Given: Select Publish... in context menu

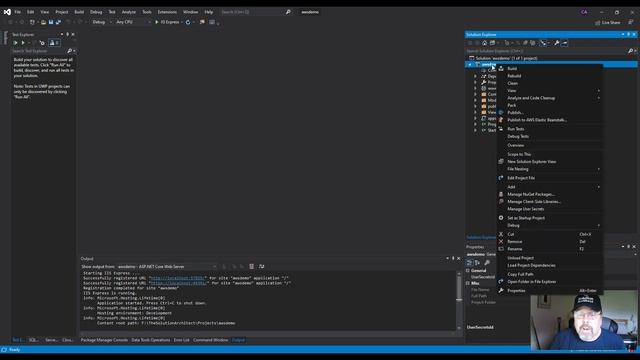Looking at the screenshot, I should [x=549, y=113].
